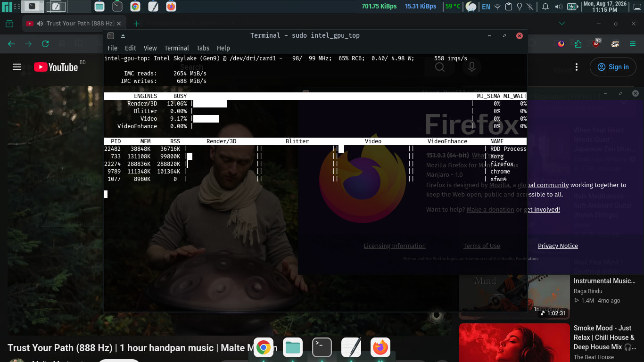644x362 pixels.
Task: Click the YouTube logo
Action: [56, 67]
